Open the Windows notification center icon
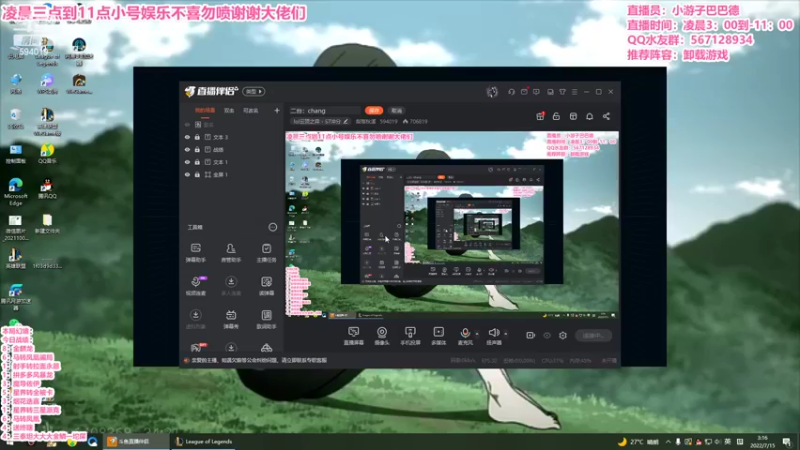Image resolution: width=800 pixels, height=450 pixels. (787, 442)
